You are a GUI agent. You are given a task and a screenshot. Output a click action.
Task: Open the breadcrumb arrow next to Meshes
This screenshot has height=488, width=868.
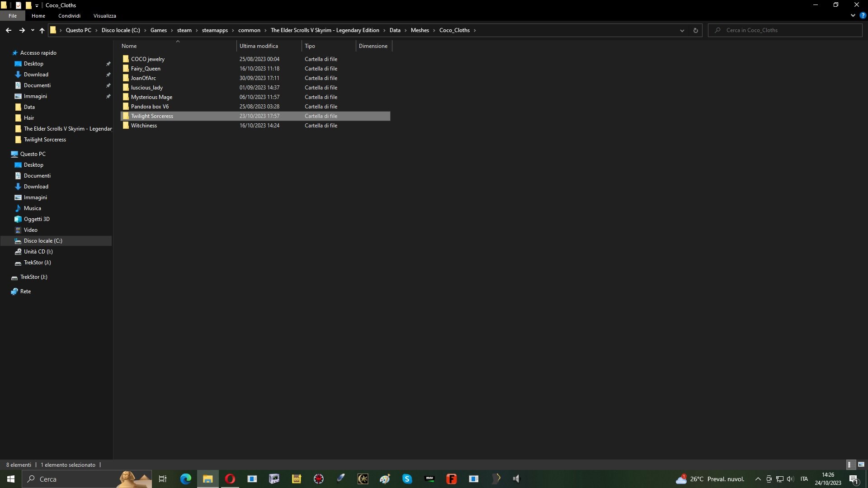click(434, 30)
